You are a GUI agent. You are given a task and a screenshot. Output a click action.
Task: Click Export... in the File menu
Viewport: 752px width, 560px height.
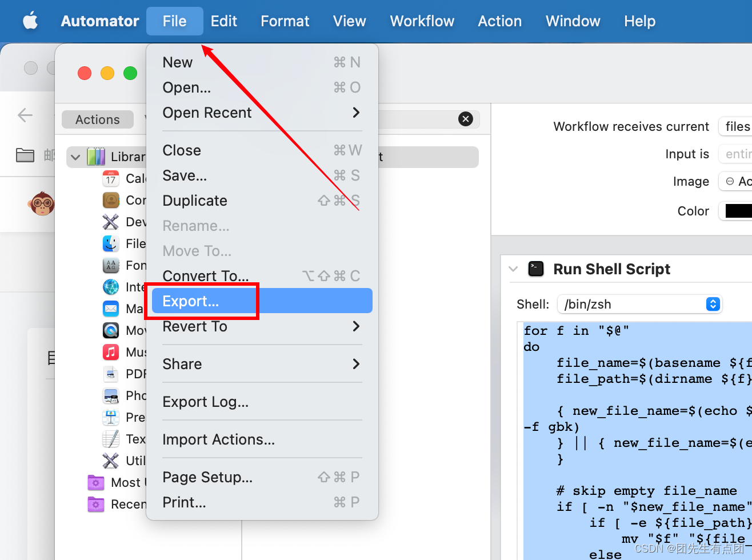click(262, 301)
